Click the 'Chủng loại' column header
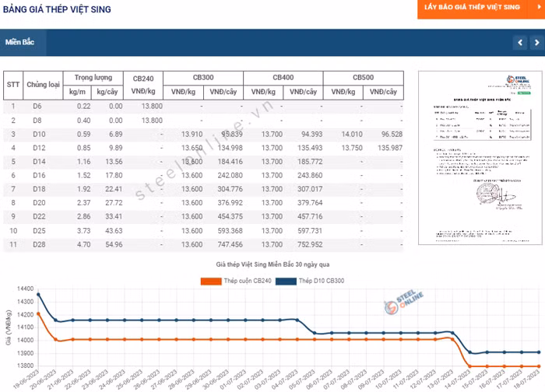 (43, 85)
